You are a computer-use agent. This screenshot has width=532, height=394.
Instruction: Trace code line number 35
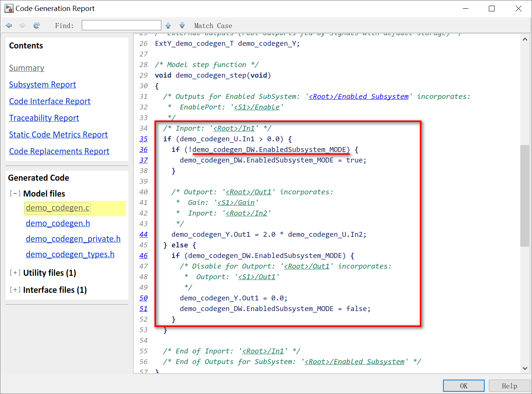click(144, 139)
